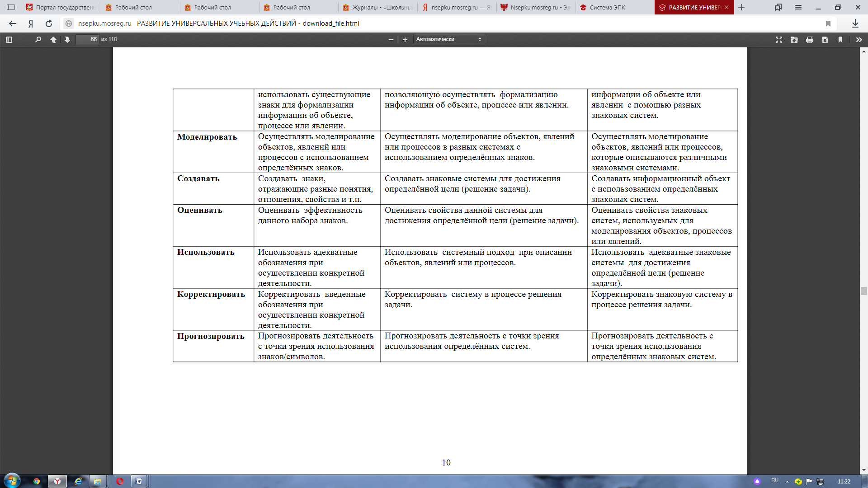The height and width of the screenshot is (488, 868).
Task: Click the page number field showing 66
Action: (x=87, y=39)
